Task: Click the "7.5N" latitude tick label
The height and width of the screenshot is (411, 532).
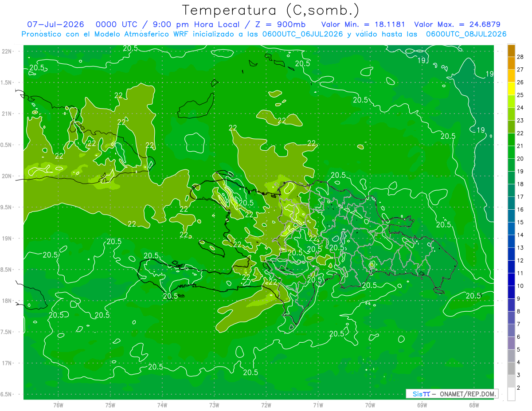Action: (7, 333)
